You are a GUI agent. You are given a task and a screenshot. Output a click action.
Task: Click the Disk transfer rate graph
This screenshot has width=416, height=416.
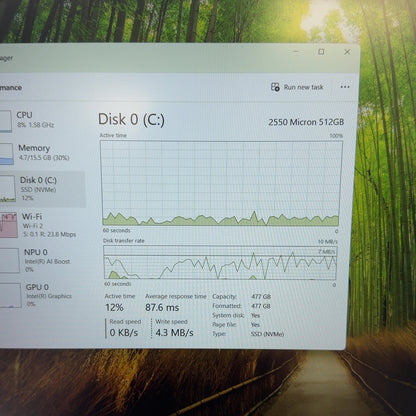[220, 263]
